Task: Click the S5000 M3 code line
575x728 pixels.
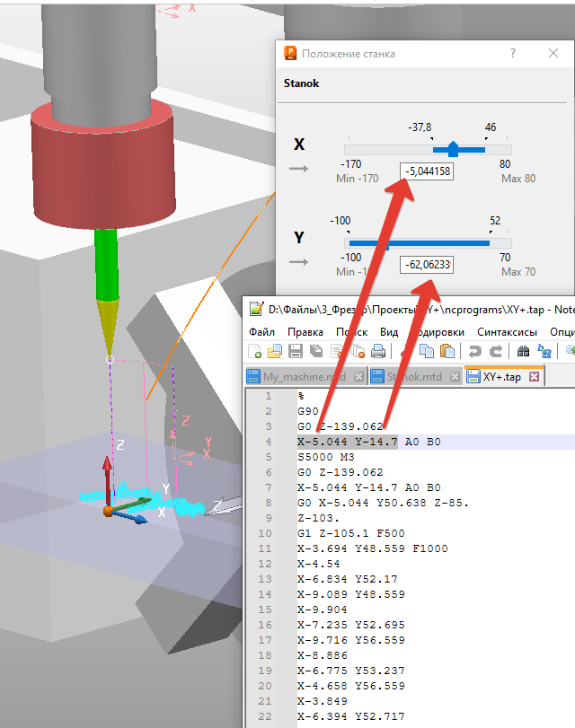Action: point(326,457)
